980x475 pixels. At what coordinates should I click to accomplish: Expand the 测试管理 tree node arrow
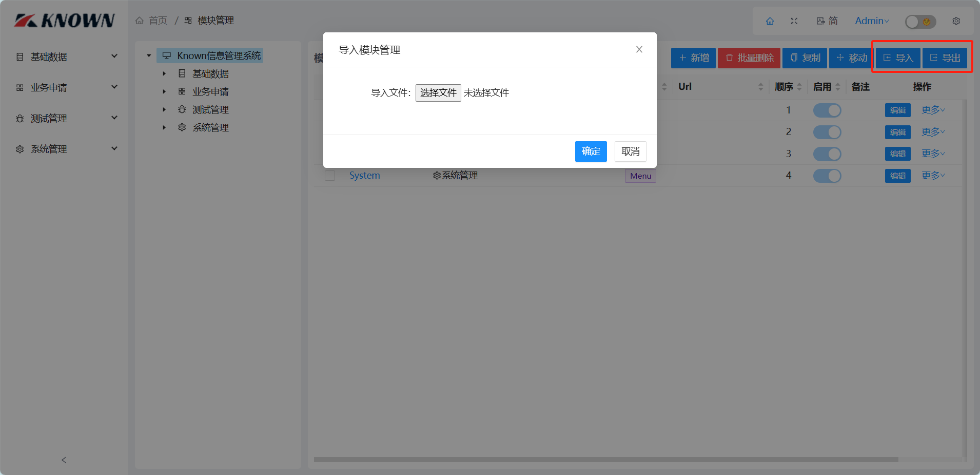[164, 110]
